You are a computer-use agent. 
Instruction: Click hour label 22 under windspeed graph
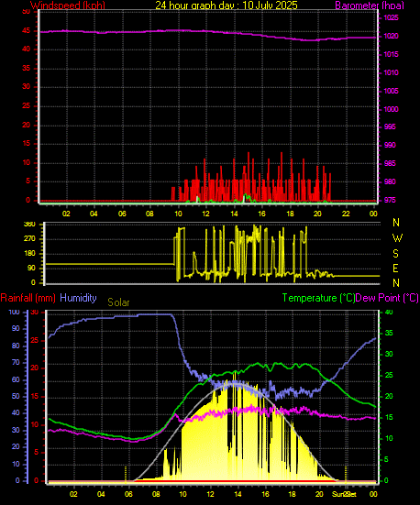[346, 214]
